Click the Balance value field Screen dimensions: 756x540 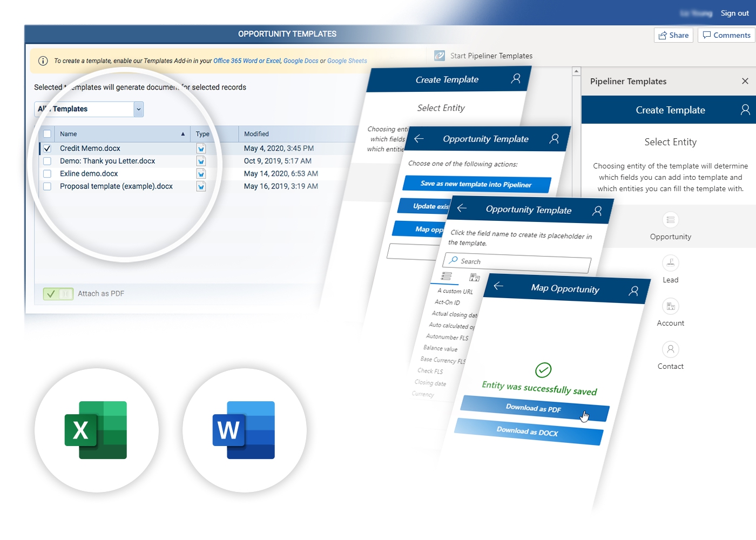(440, 348)
